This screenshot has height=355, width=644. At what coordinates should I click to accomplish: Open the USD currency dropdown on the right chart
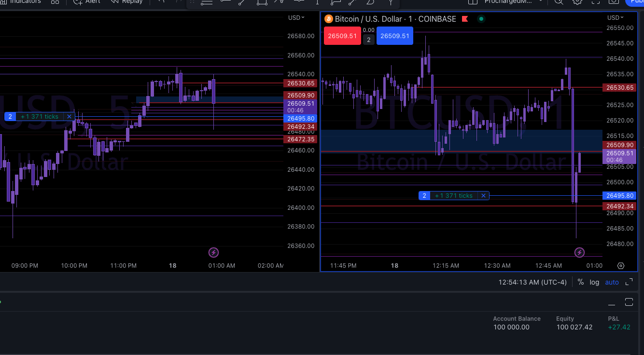[615, 17]
